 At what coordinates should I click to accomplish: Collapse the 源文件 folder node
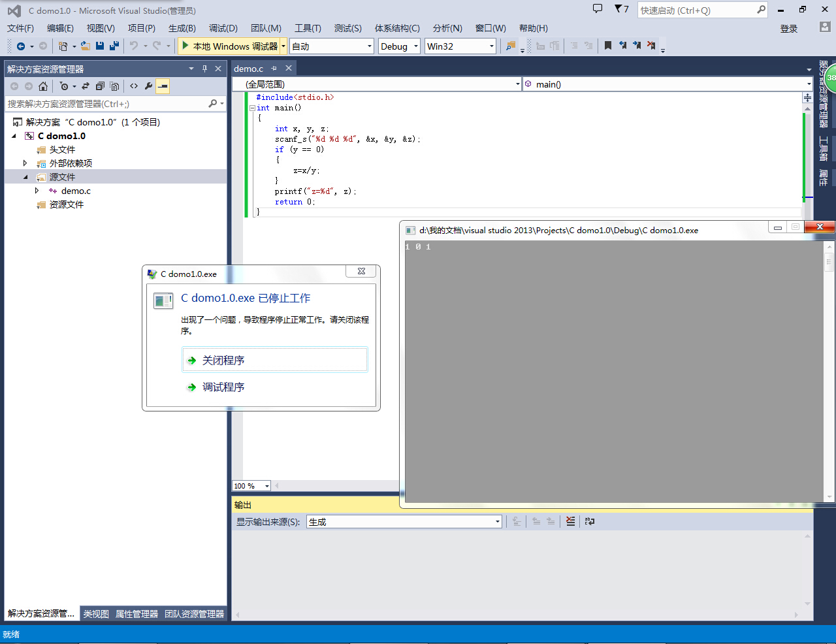[25, 177]
